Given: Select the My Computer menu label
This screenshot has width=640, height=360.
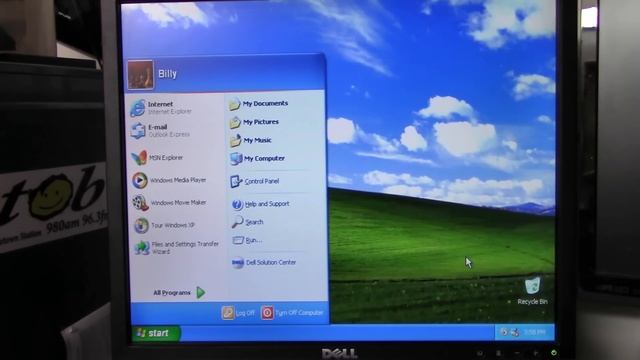Looking at the screenshot, I should click(x=264, y=158).
